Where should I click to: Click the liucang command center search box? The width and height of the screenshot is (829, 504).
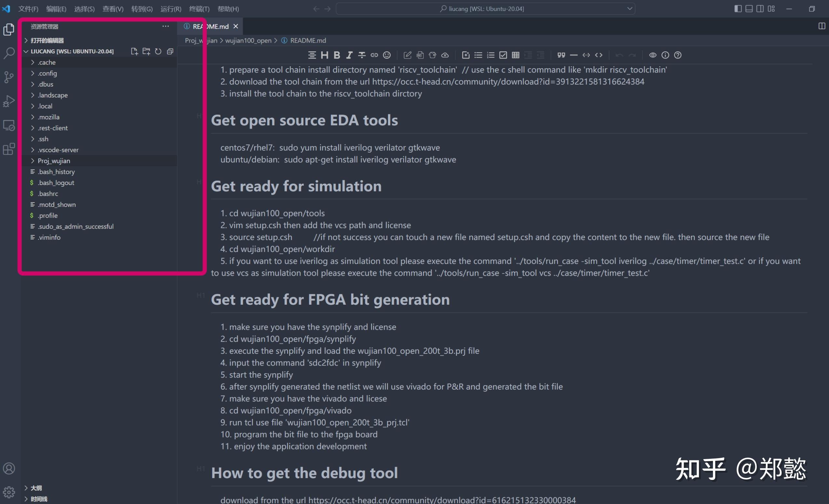click(x=486, y=9)
